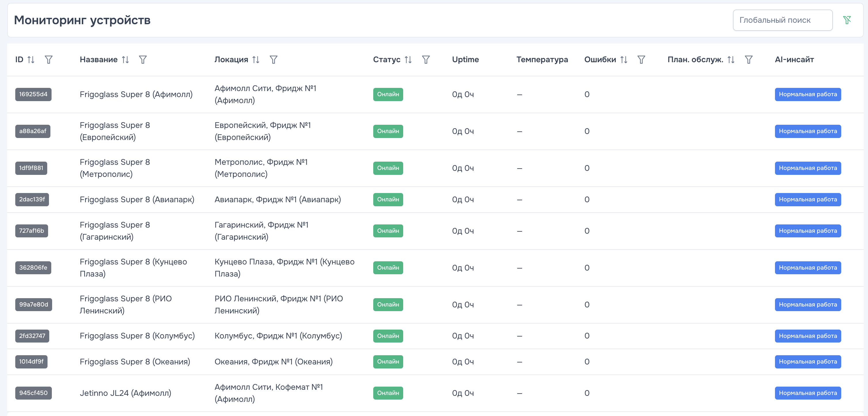Image resolution: width=868 pixels, height=416 pixels.
Task: Open the План. обслуж. filter funnel
Action: (x=748, y=60)
